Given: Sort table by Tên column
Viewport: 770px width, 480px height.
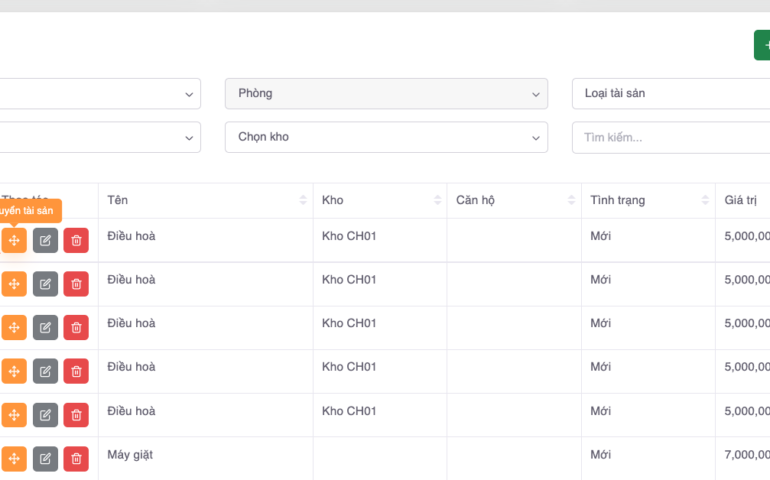Looking at the screenshot, I should coord(205,201).
